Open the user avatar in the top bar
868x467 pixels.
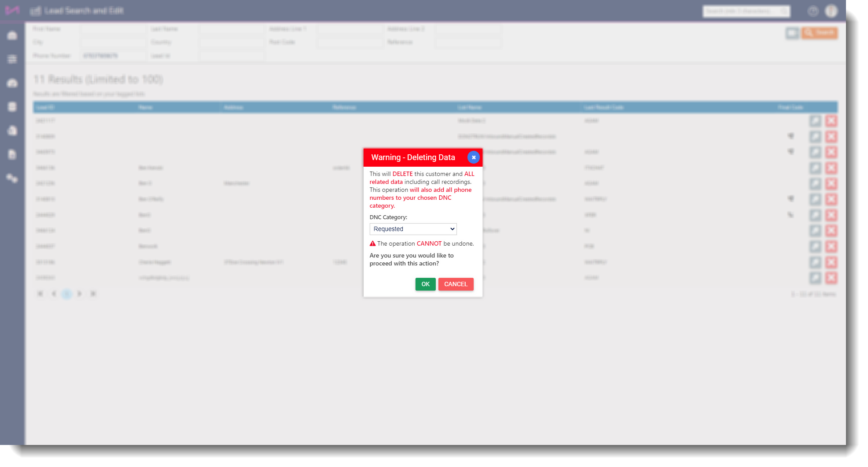coord(831,11)
